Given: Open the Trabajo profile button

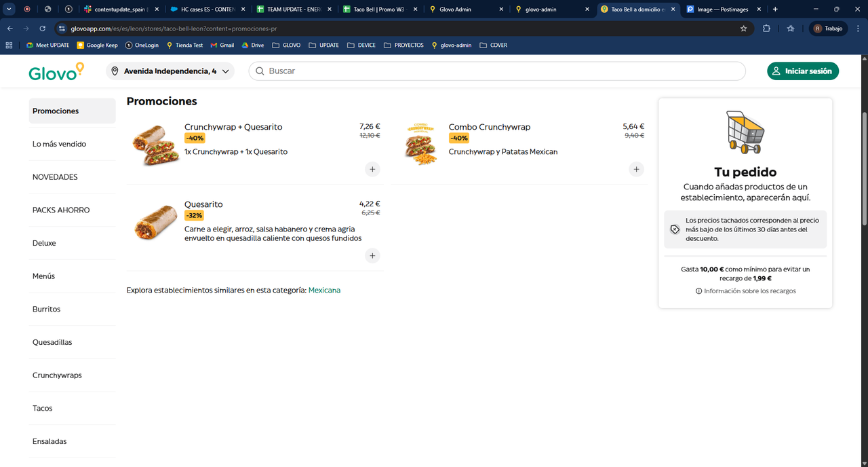Looking at the screenshot, I should [828, 29].
